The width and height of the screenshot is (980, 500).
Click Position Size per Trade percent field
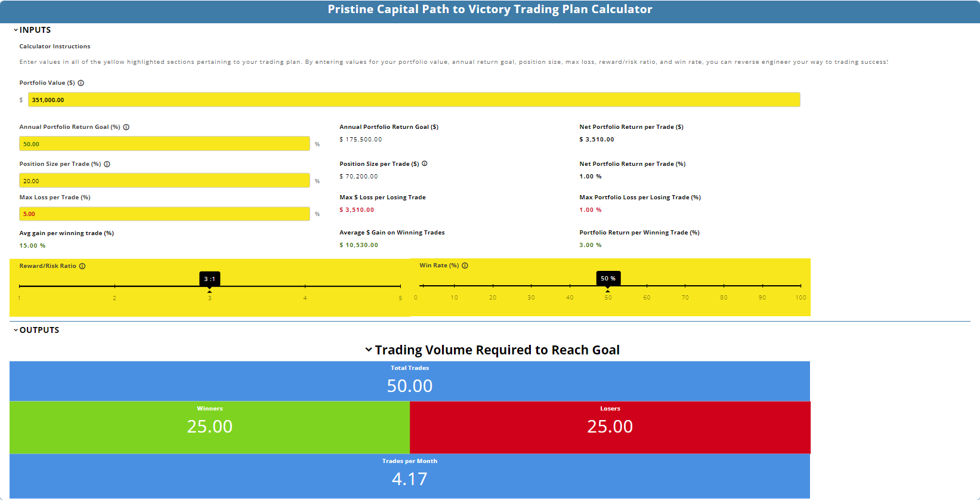165,181
